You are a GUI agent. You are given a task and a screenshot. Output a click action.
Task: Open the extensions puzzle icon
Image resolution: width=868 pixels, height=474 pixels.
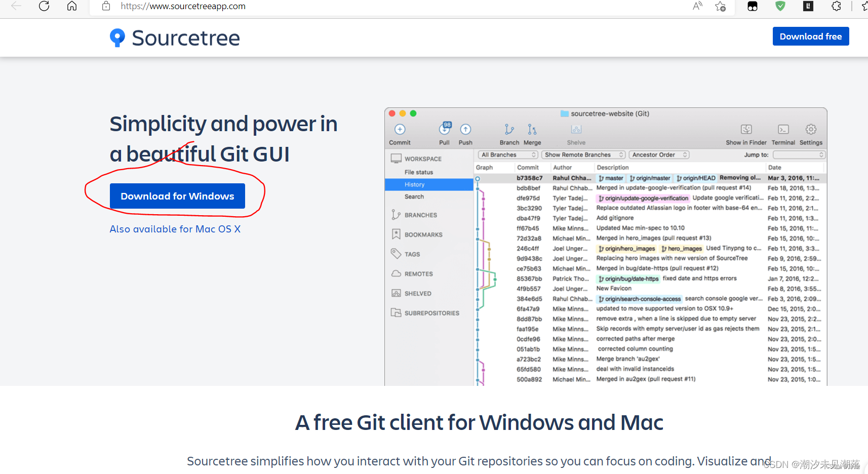point(836,6)
